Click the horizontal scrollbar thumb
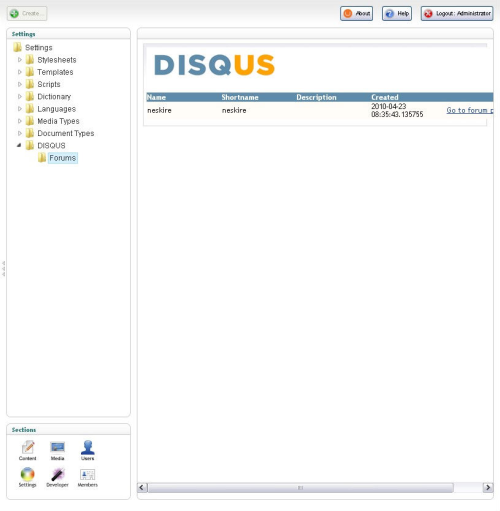The height and width of the screenshot is (511, 500). click(x=301, y=488)
